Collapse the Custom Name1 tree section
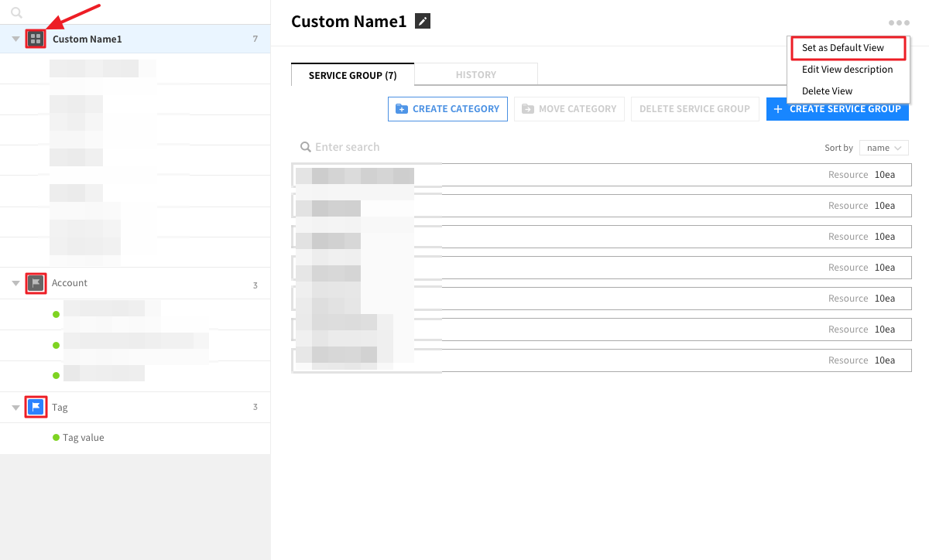This screenshot has width=929, height=560. [15, 39]
